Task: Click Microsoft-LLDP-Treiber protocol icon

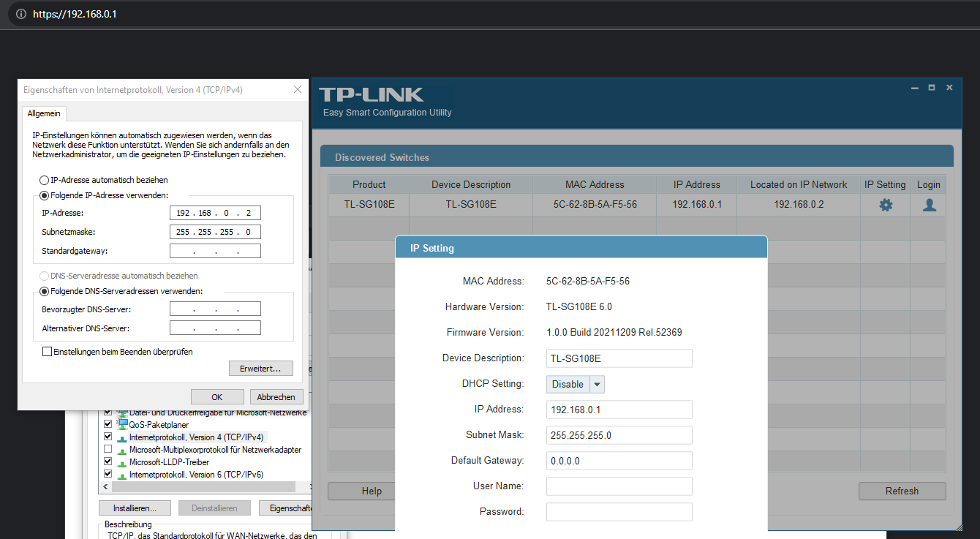Action: 122,462
